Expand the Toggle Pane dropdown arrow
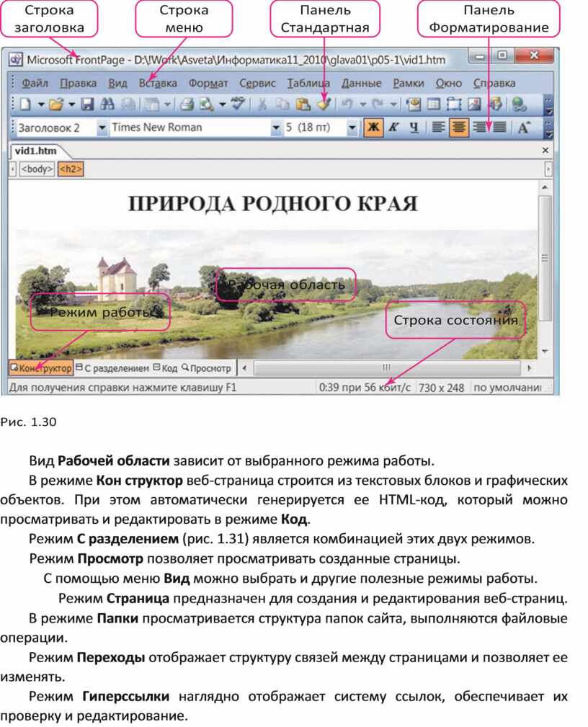 coord(167,104)
